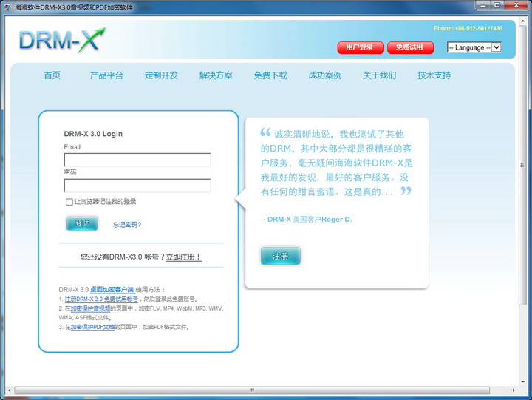Focus the Email input field
Screen dimensions: 532x400
(x=137, y=160)
